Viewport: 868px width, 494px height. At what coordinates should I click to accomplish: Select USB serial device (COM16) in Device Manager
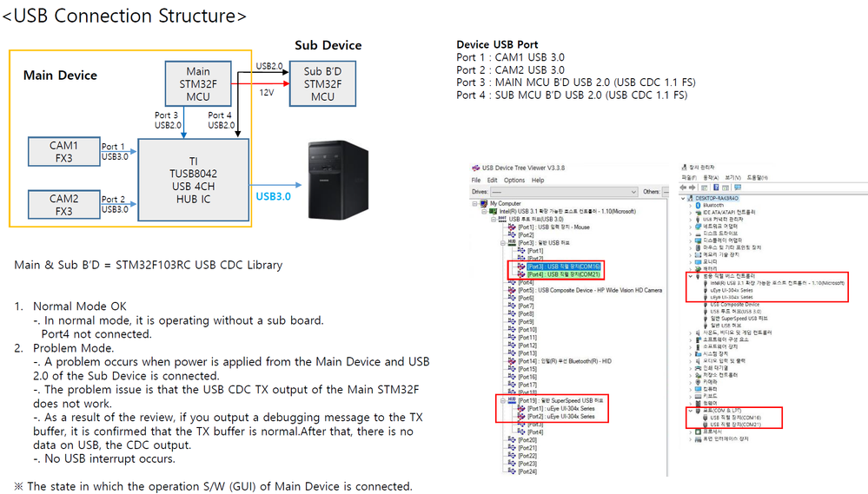pos(736,418)
